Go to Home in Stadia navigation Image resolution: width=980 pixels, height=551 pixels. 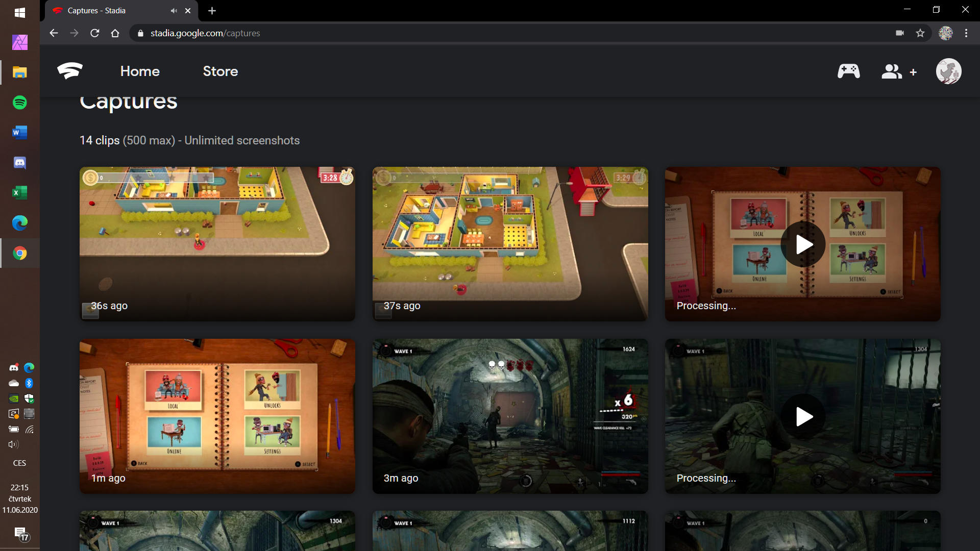tap(140, 71)
